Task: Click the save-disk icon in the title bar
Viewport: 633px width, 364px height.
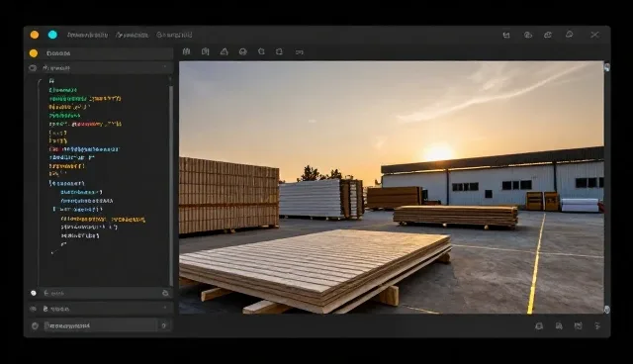Action: [x=506, y=35]
